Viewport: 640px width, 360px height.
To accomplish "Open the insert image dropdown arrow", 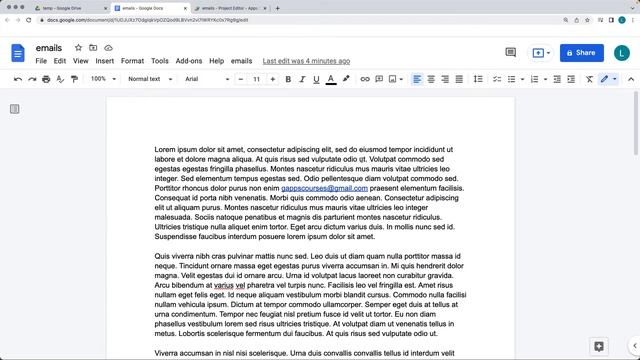I will 401,79.
